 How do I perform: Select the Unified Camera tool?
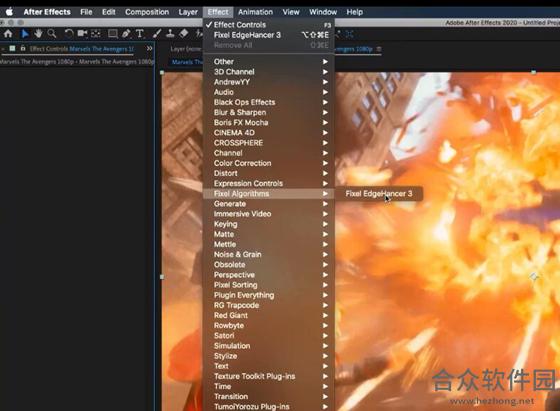click(x=82, y=34)
